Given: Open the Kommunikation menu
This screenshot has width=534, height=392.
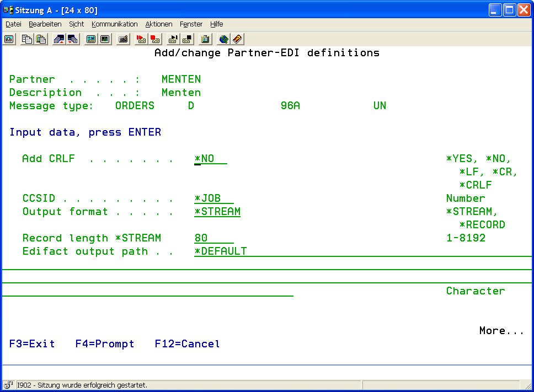Looking at the screenshot, I should coord(115,24).
